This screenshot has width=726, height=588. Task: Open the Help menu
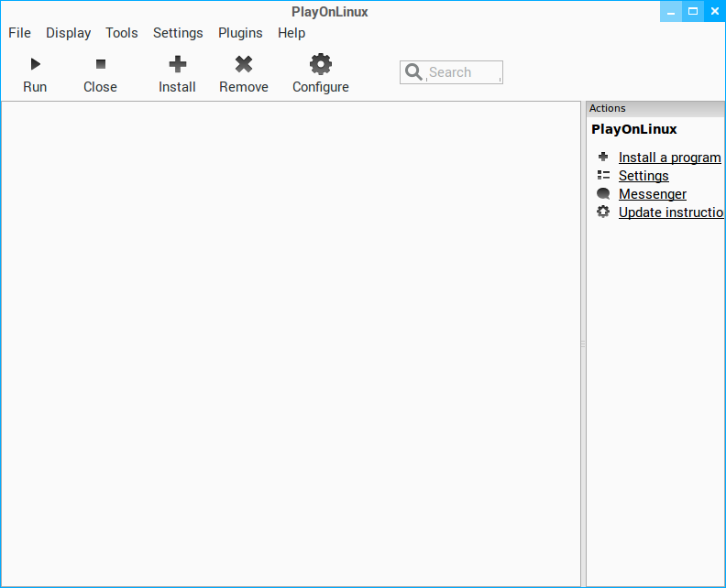coord(291,33)
